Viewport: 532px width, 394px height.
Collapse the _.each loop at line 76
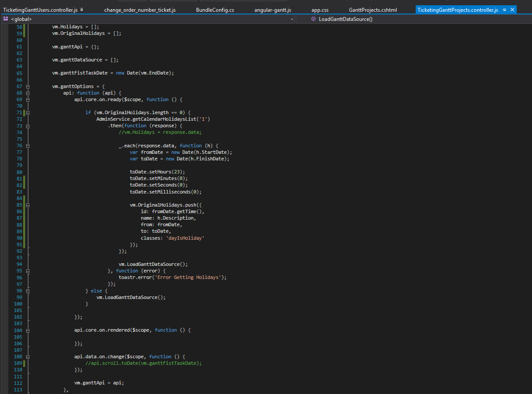click(x=27, y=145)
